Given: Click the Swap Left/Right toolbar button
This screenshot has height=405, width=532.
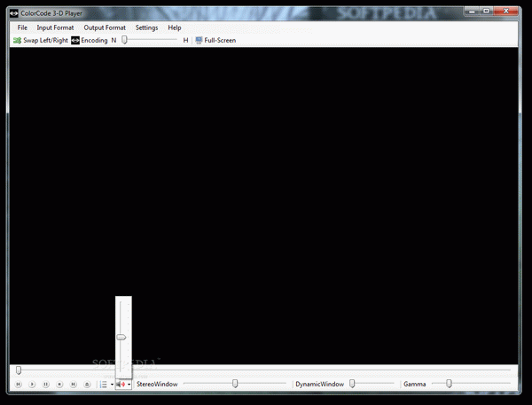Looking at the screenshot, I should coord(41,41).
